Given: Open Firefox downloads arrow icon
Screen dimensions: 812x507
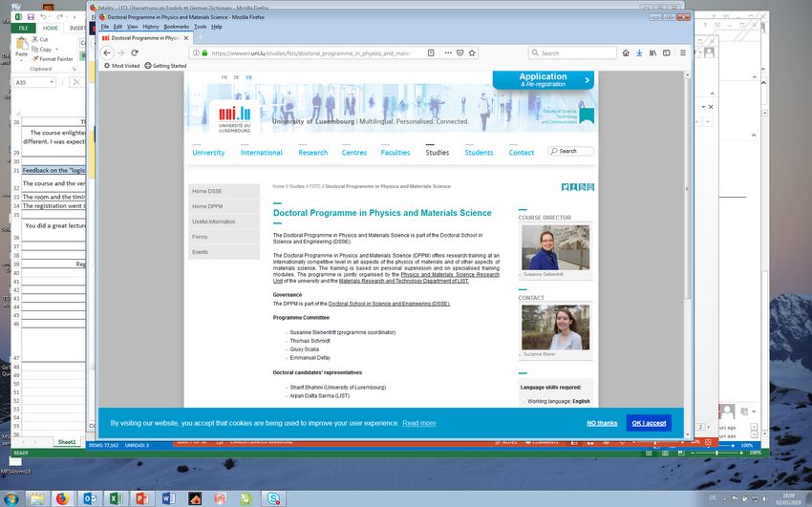Looking at the screenshot, I should point(639,53).
